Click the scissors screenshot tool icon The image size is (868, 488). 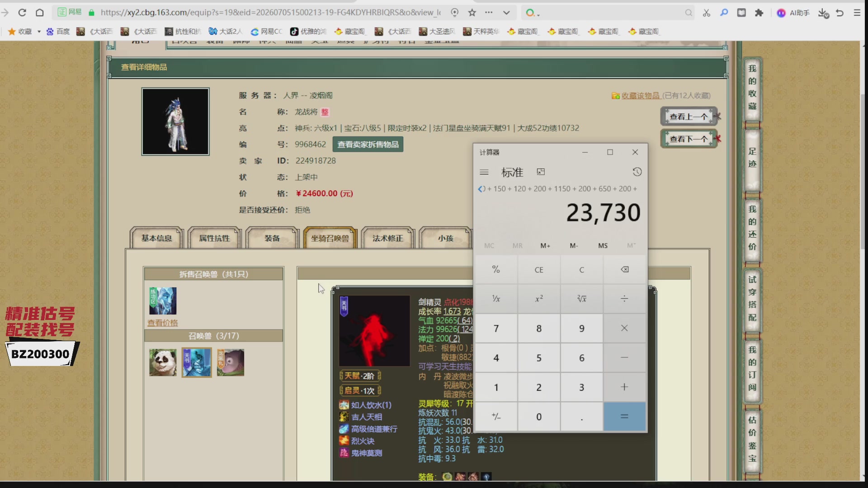point(706,13)
